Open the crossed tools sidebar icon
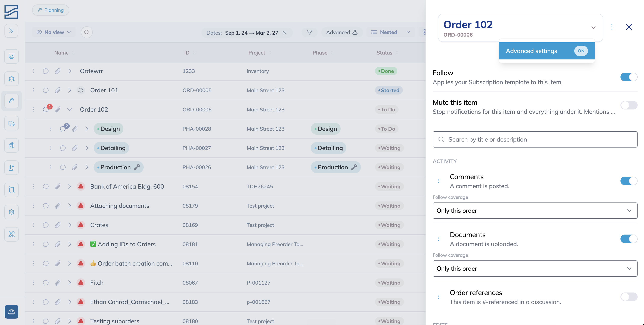This screenshot has width=644, height=325. tap(11, 234)
